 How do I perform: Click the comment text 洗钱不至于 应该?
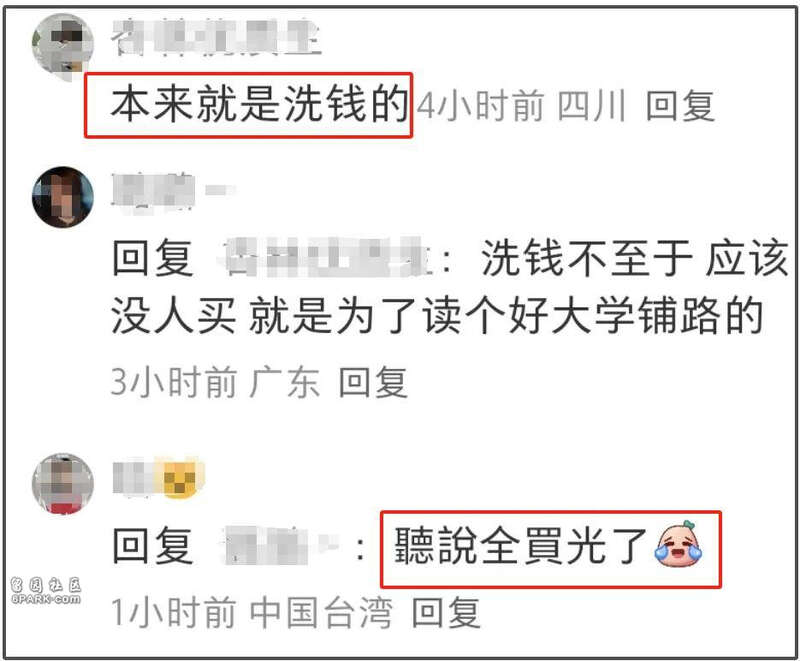[634, 258]
